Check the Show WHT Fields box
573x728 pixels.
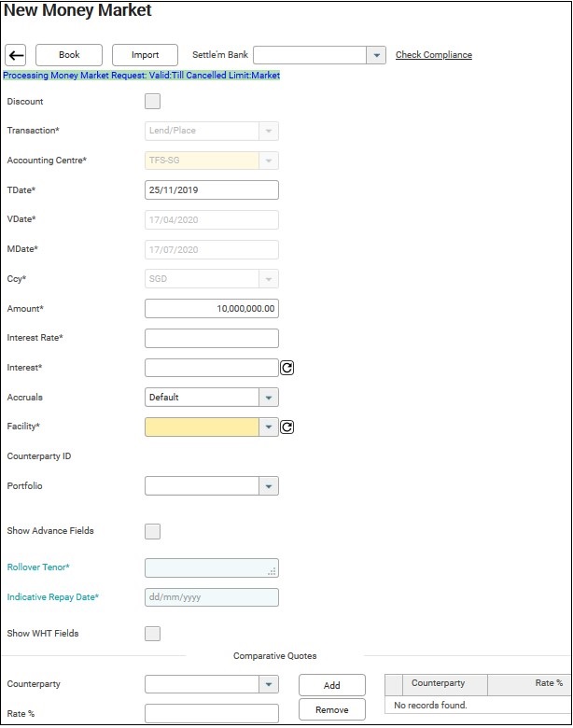pos(153,634)
